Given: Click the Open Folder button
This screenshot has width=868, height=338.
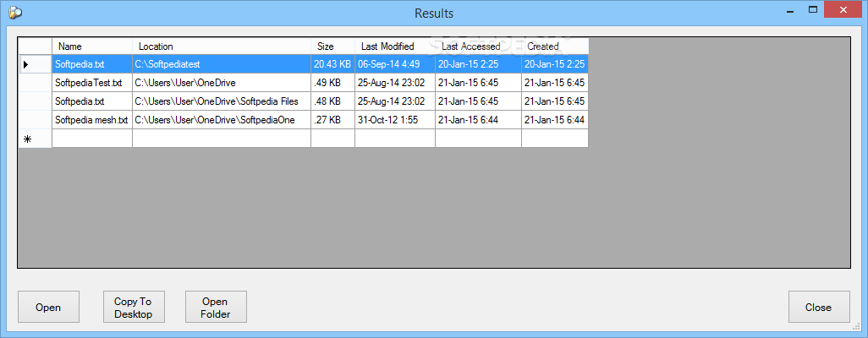Looking at the screenshot, I should coord(216,307).
